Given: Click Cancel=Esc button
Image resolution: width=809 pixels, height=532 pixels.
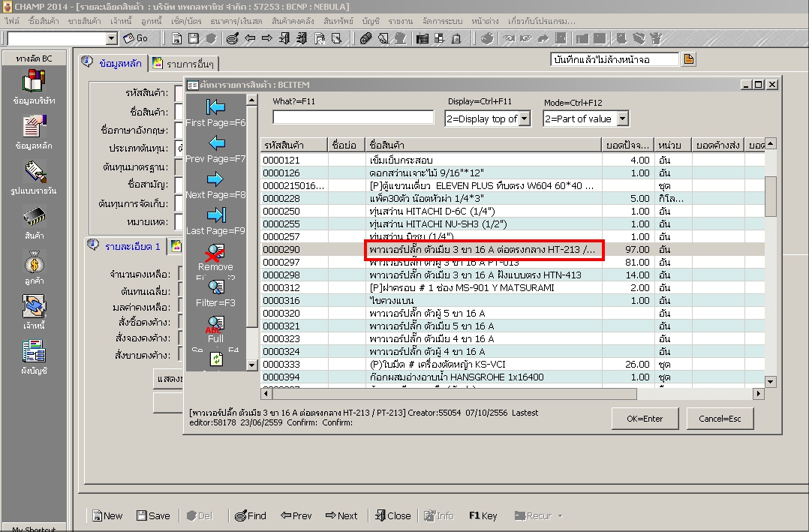Looking at the screenshot, I should click(720, 419).
